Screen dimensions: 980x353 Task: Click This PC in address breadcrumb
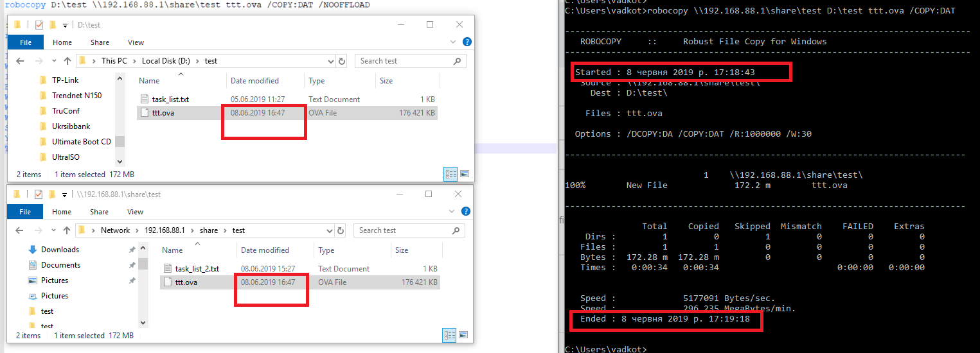tap(114, 61)
